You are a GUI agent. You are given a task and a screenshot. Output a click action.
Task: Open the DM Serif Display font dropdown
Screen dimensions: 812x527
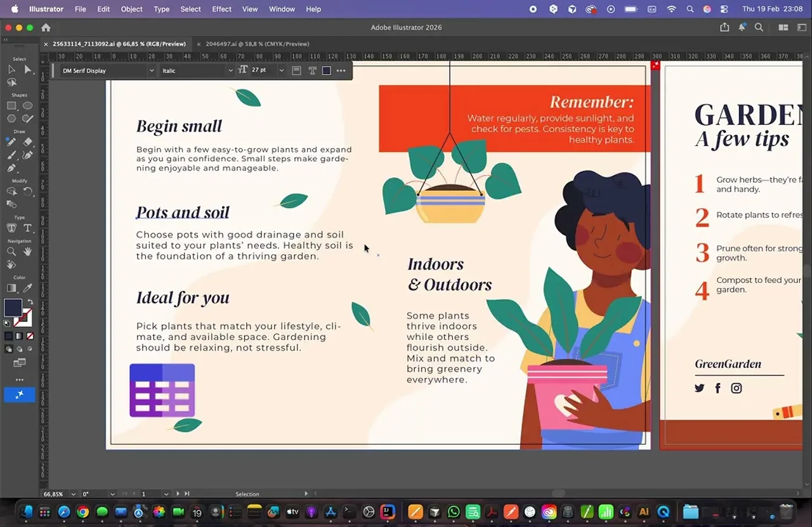pos(152,70)
